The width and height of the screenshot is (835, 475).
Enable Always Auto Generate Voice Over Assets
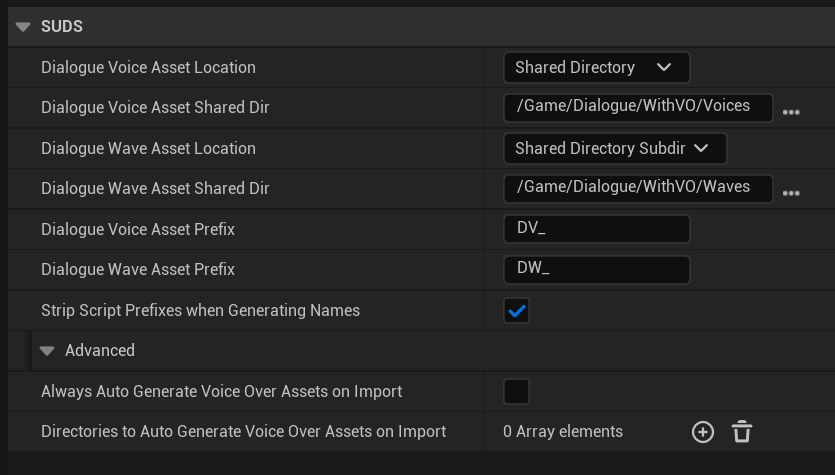tap(517, 392)
